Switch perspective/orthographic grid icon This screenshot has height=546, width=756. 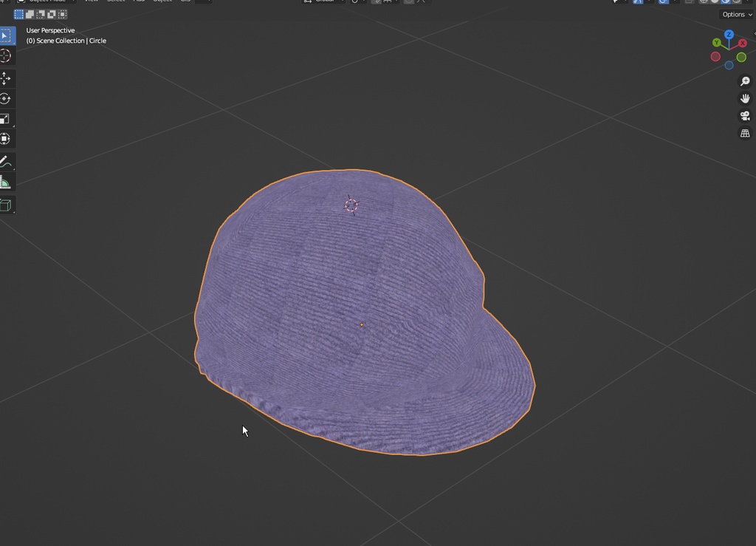pyautogui.click(x=745, y=133)
